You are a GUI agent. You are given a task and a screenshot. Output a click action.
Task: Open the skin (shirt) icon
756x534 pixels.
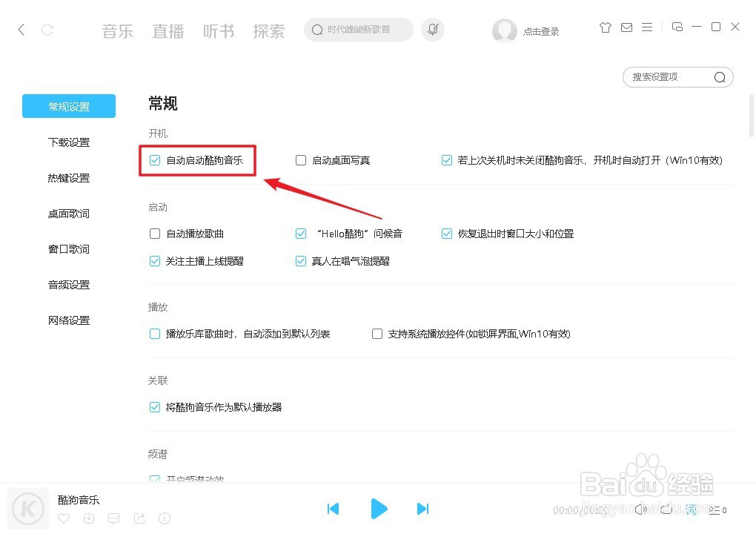click(x=605, y=27)
